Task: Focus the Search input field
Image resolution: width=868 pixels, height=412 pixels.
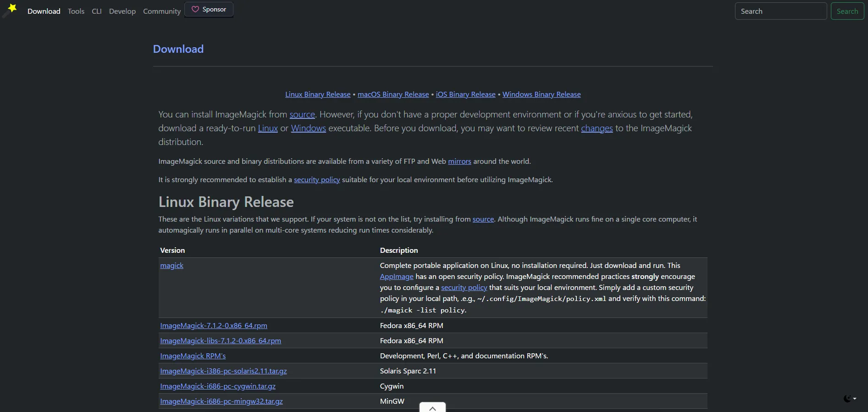Action: click(781, 11)
